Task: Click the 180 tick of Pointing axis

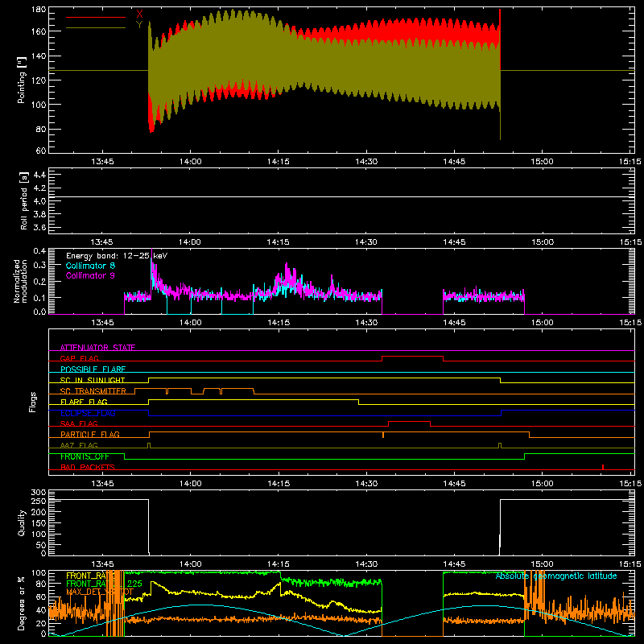Action: coord(38,10)
